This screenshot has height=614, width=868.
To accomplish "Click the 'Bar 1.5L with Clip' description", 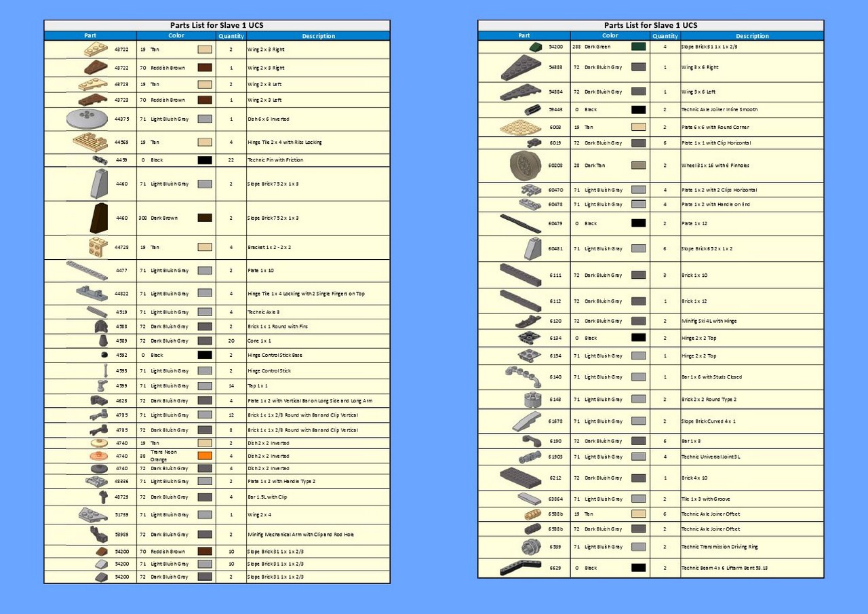I will point(268,497).
